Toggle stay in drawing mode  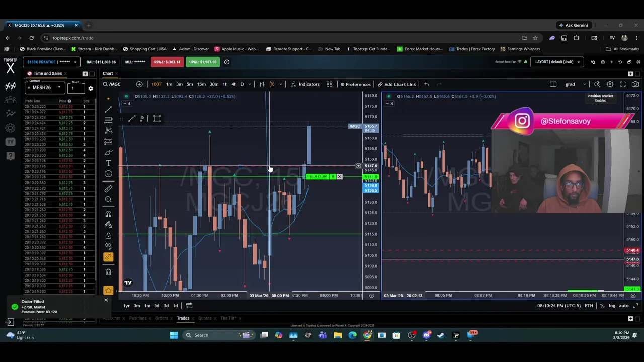pos(108,225)
